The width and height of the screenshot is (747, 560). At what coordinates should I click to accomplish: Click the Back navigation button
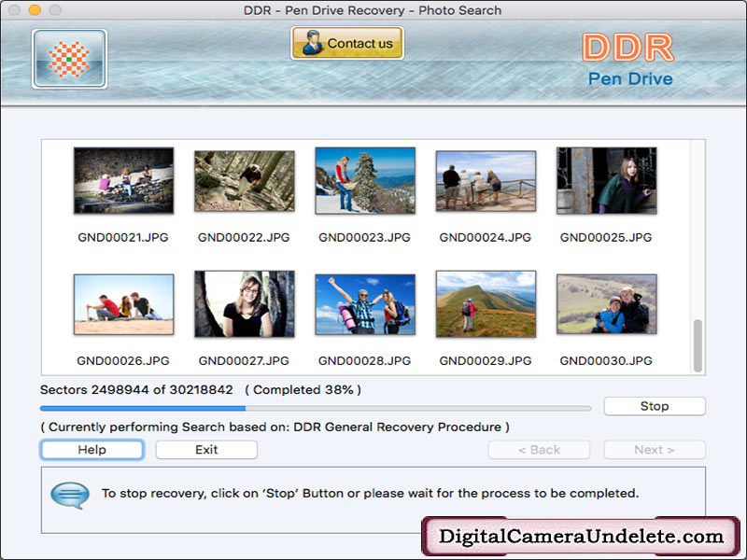pos(539,450)
